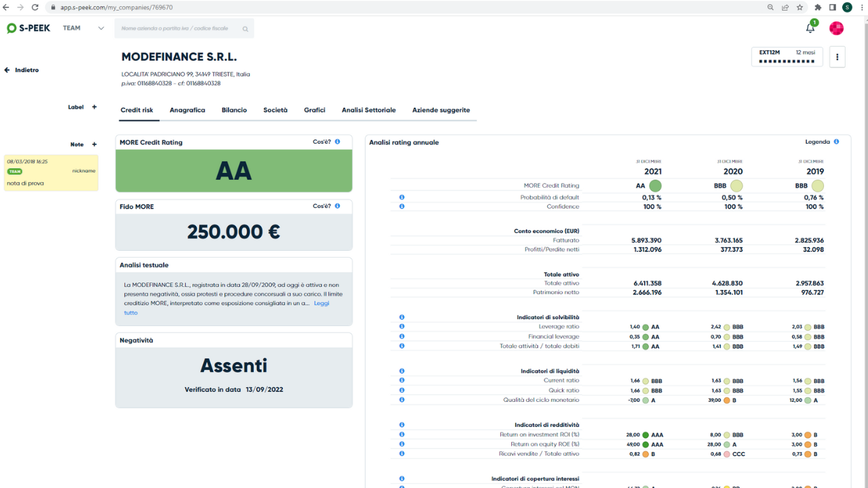Click info icon for Return on equity ROE
The width and height of the screenshot is (868, 488).
tap(402, 444)
